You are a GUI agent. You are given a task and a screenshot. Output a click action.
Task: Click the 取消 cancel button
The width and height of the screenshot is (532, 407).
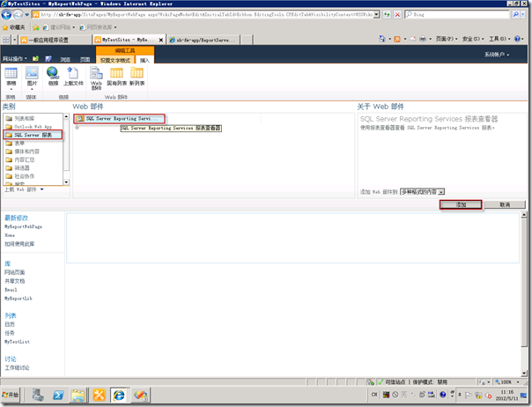click(x=505, y=204)
